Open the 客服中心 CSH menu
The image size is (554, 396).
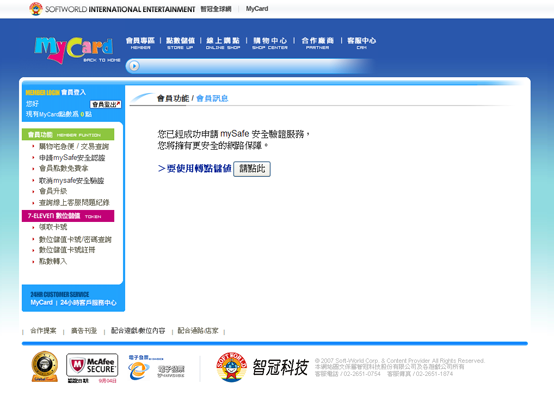click(361, 43)
